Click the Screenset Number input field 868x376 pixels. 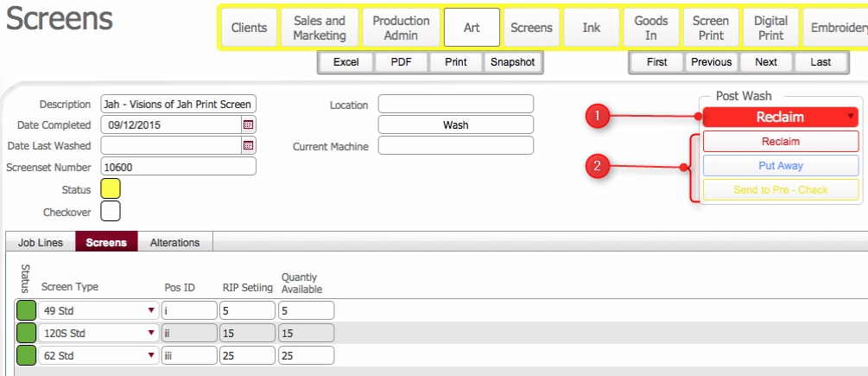(x=179, y=167)
